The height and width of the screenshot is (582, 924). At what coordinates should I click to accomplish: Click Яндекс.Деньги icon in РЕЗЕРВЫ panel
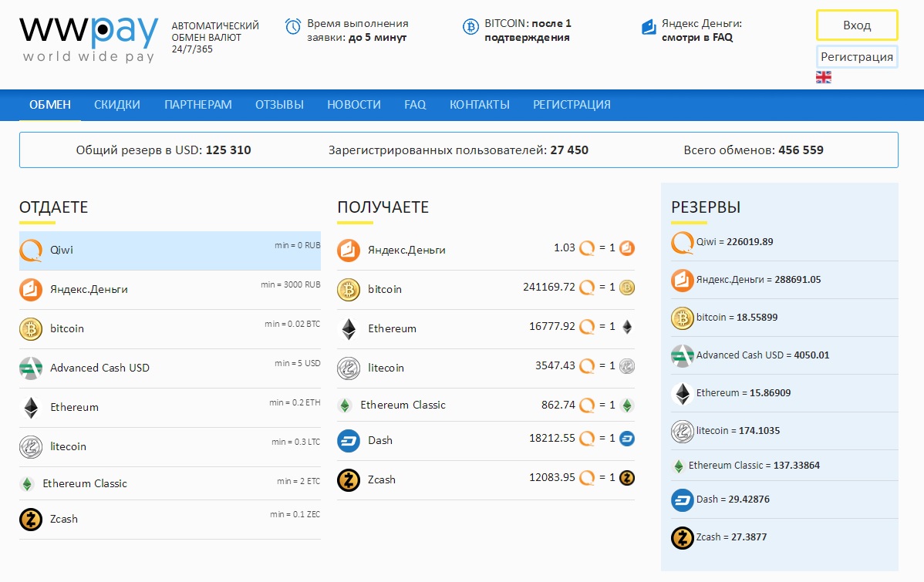coord(683,281)
